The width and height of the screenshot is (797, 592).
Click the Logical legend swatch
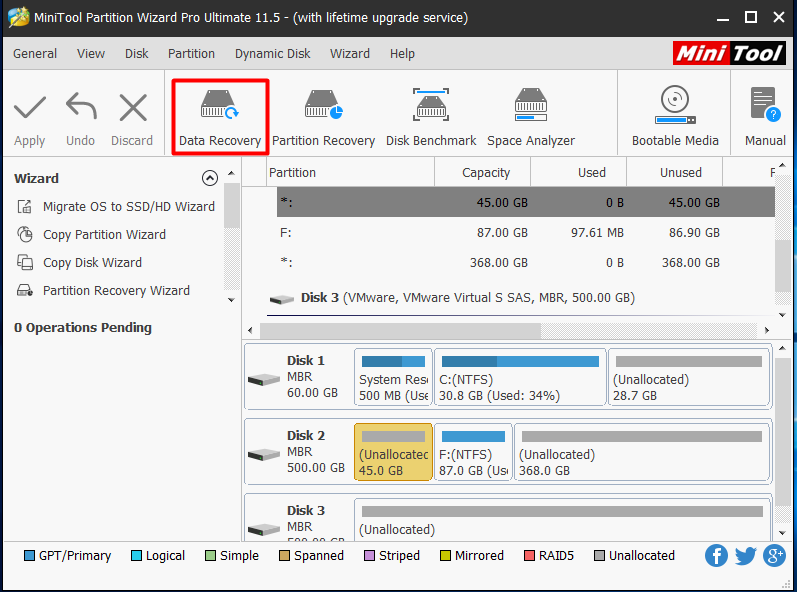point(136,555)
